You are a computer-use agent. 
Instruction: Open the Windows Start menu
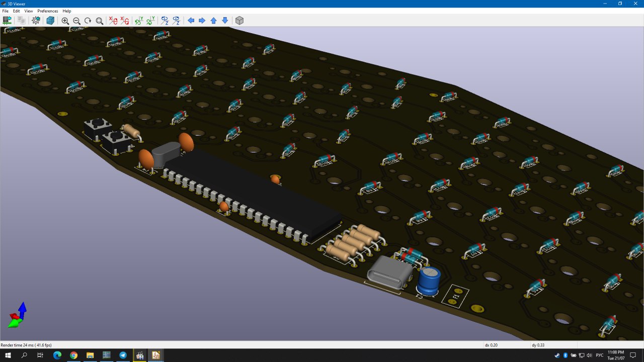(8, 355)
